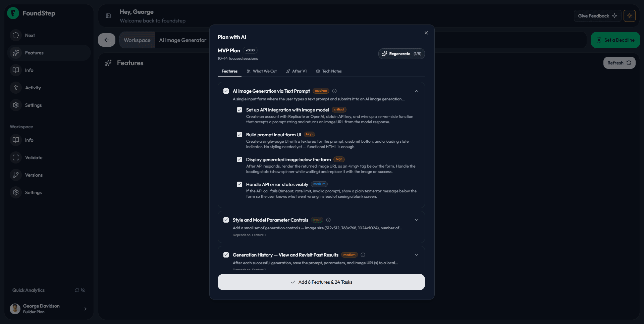Deselect the Style and Model Parameter Controls feature
Viewport: 644px width, 324px height.
[x=226, y=220]
